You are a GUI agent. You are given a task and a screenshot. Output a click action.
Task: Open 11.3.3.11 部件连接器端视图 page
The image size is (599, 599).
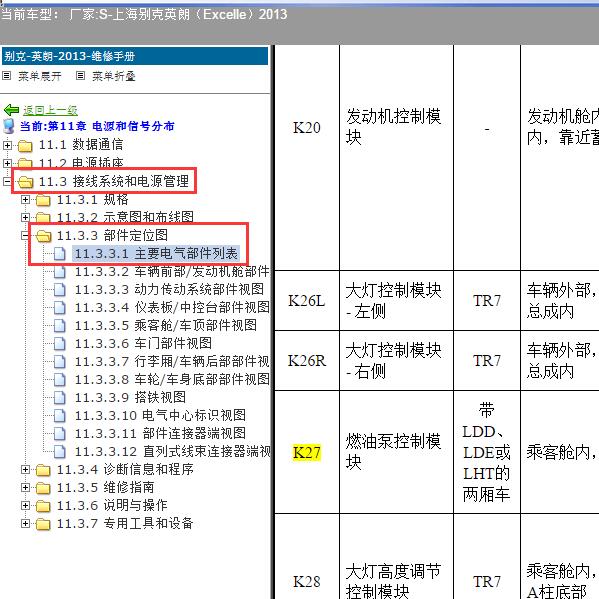pyautogui.click(x=160, y=433)
